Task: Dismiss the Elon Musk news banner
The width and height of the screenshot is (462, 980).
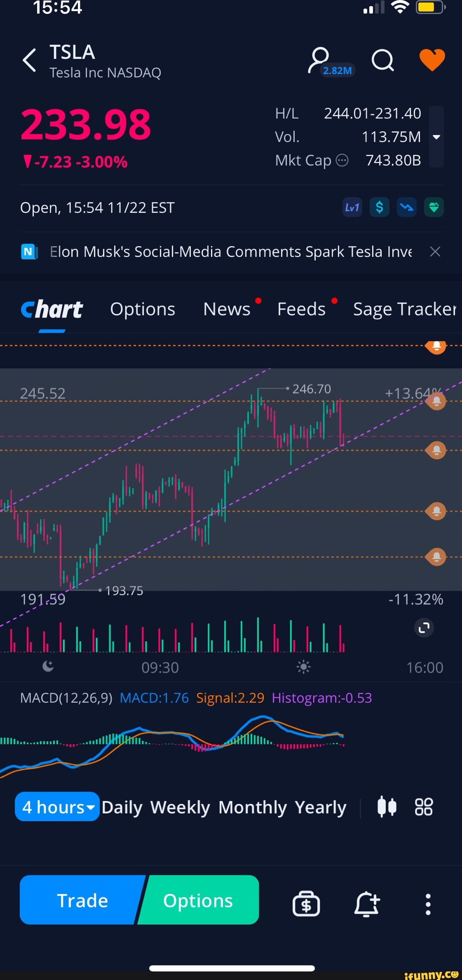Action: point(435,252)
